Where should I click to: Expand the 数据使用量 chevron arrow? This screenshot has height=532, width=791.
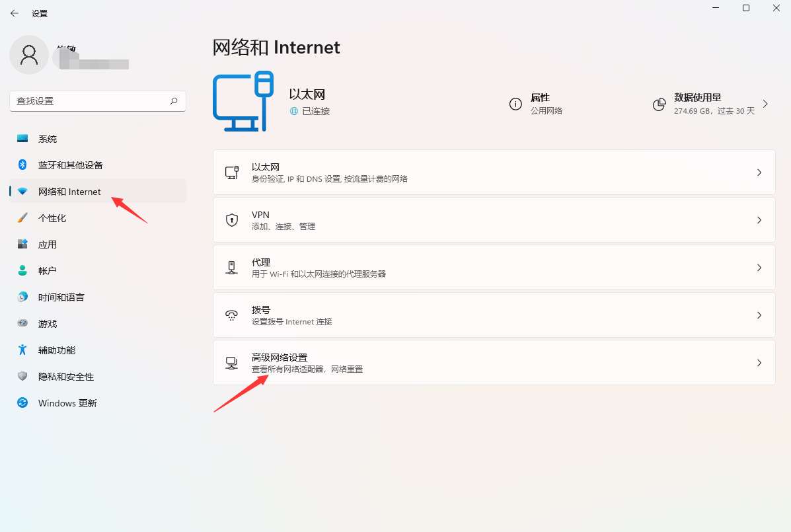pyautogui.click(x=765, y=104)
